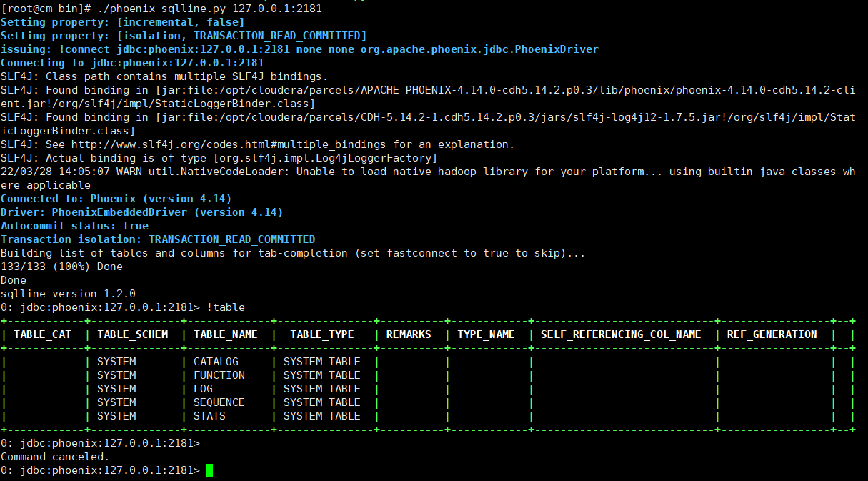Click 'Driver: PhoenixEmbeddedDriver (version 4.14)' line
Image resolution: width=868 pixels, height=481 pixels.
tap(141, 212)
